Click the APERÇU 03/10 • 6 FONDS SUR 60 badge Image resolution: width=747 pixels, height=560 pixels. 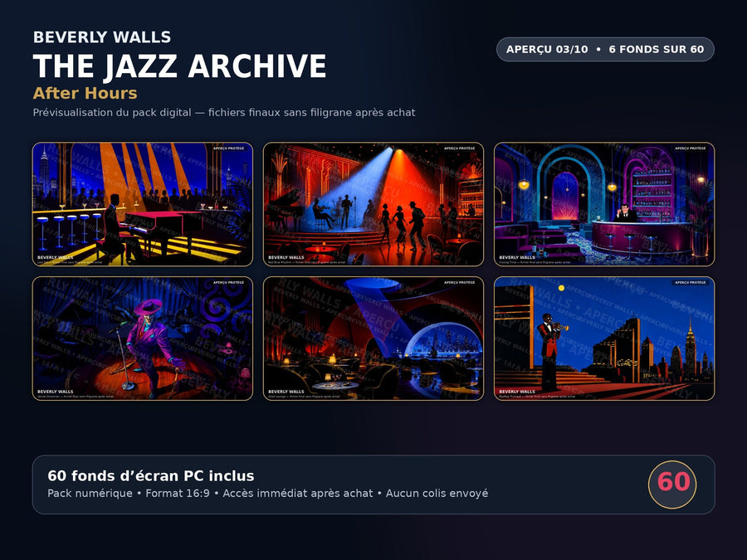tap(605, 50)
